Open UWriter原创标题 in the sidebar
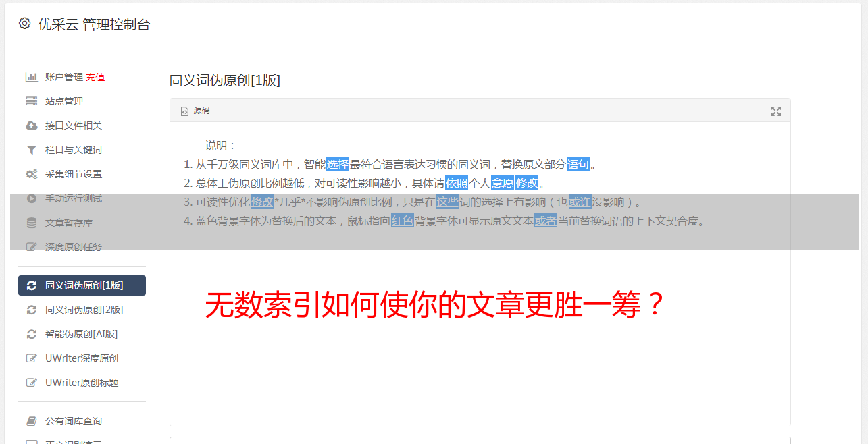This screenshot has height=444, width=868. click(82, 383)
